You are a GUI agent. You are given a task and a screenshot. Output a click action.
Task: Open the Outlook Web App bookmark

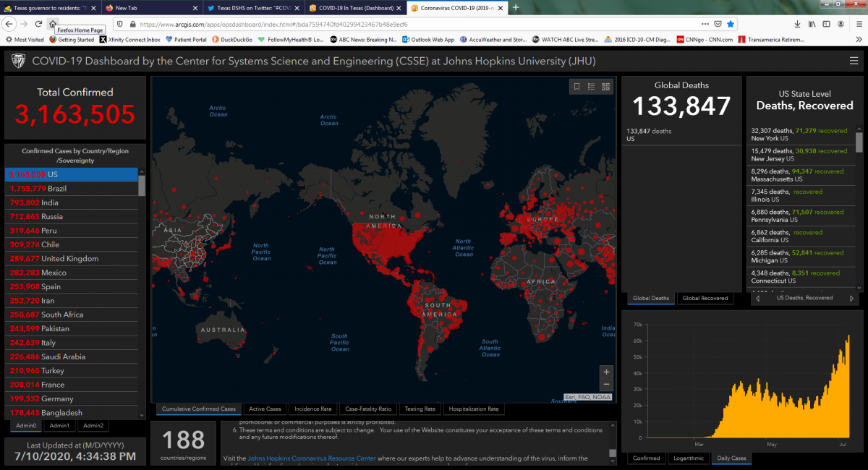tap(428, 40)
